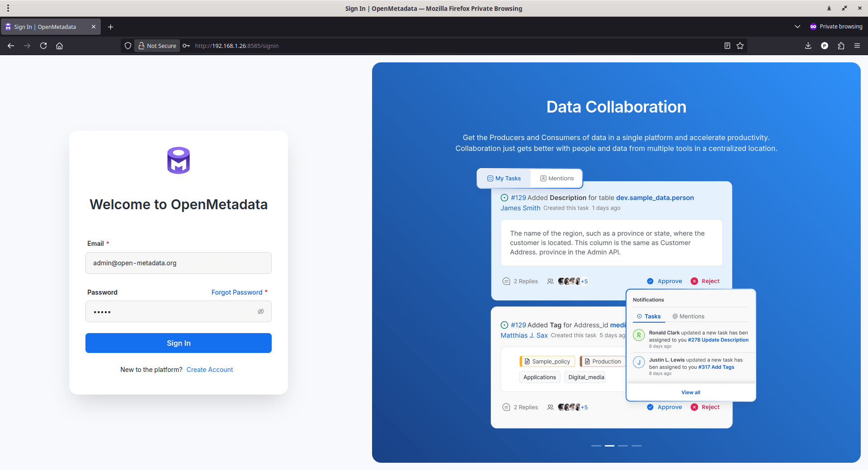Open the Extensions puzzle icon
The height and width of the screenshot is (470, 868).
tap(841, 46)
